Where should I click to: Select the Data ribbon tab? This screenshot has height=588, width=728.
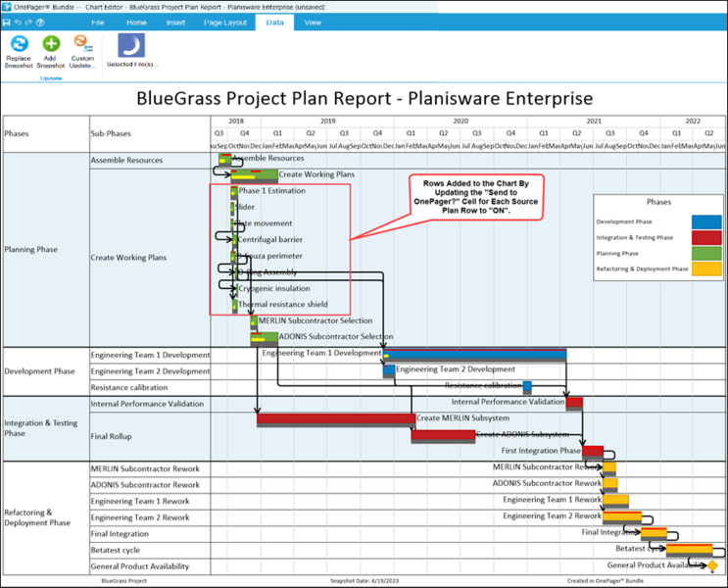point(274,23)
